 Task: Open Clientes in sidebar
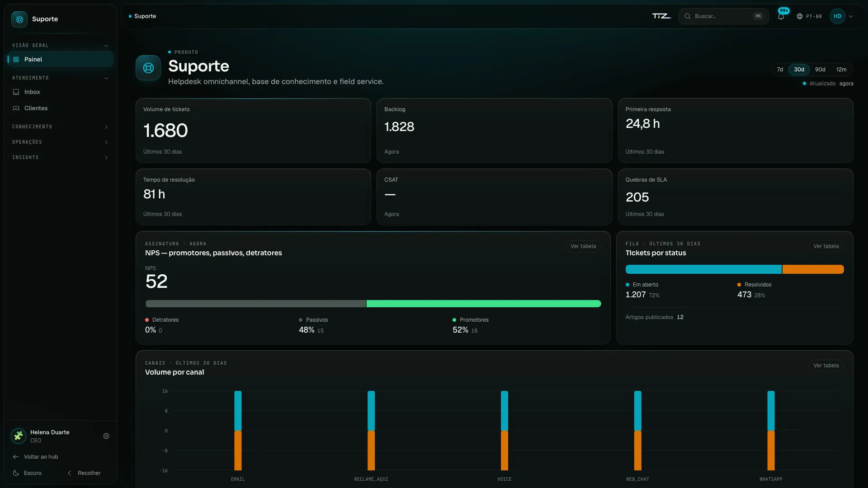pyautogui.click(x=60, y=108)
